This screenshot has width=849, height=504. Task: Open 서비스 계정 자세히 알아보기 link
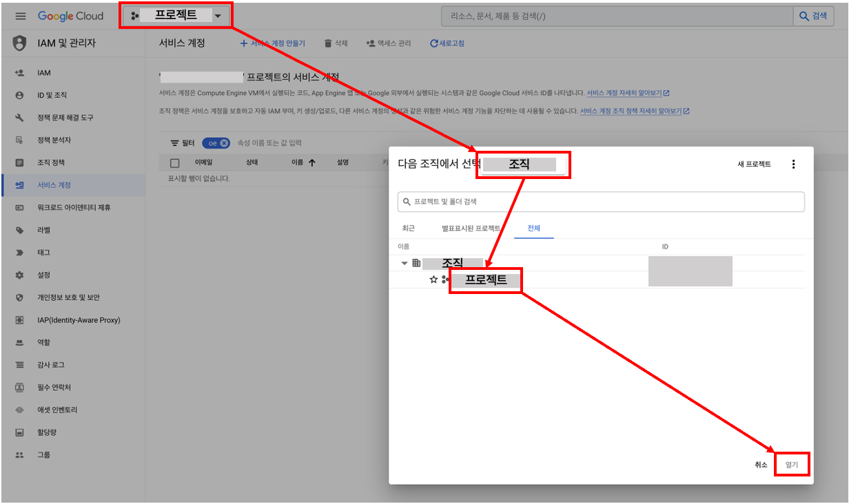pos(624,93)
